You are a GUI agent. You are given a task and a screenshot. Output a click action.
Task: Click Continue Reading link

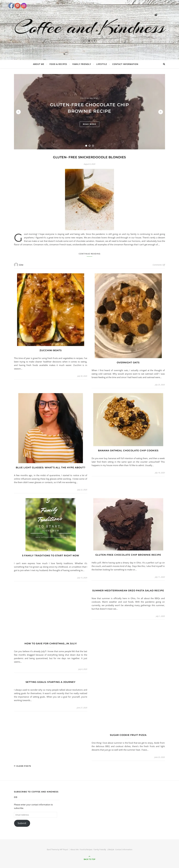pos(89,254)
